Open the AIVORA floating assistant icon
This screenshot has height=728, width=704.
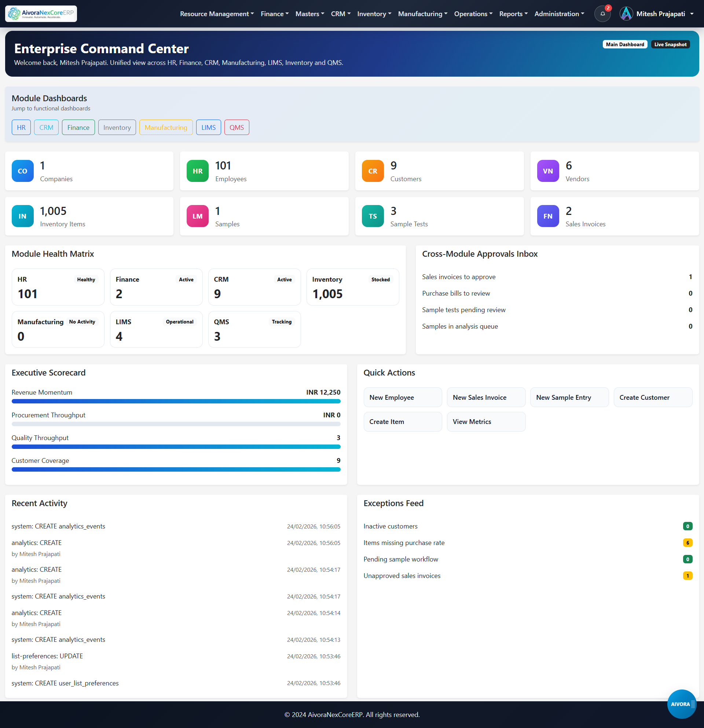pyautogui.click(x=681, y=704)
